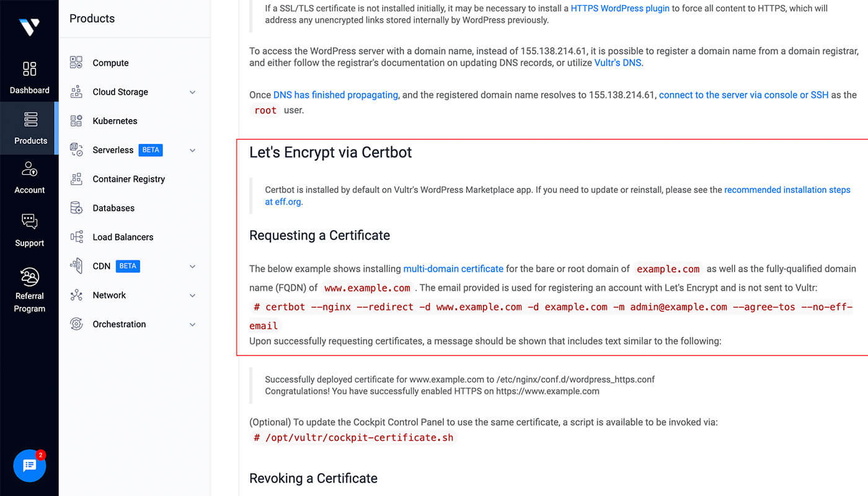Click the Products panel heading

pyautogui.click(x=92, y=19)
